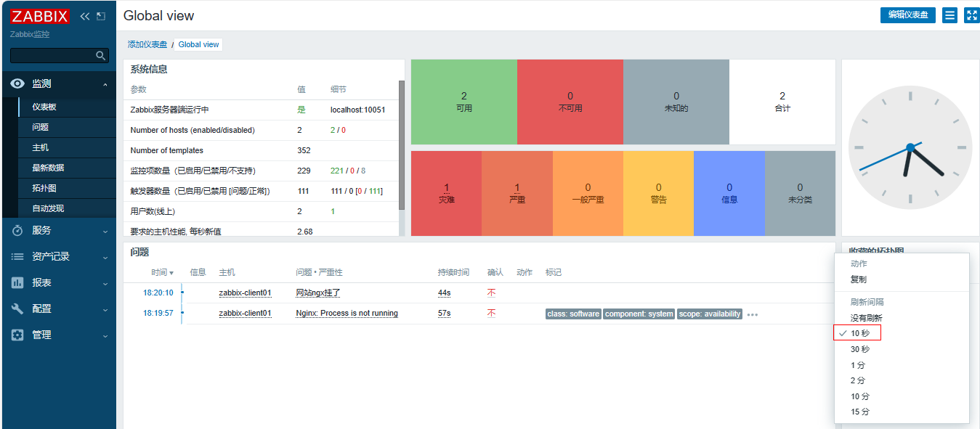The image size is (980, 429).
Task: Open the 添加仪表盘 breadcrumb link
Action: pyautogui.click(x=147, y=44)
